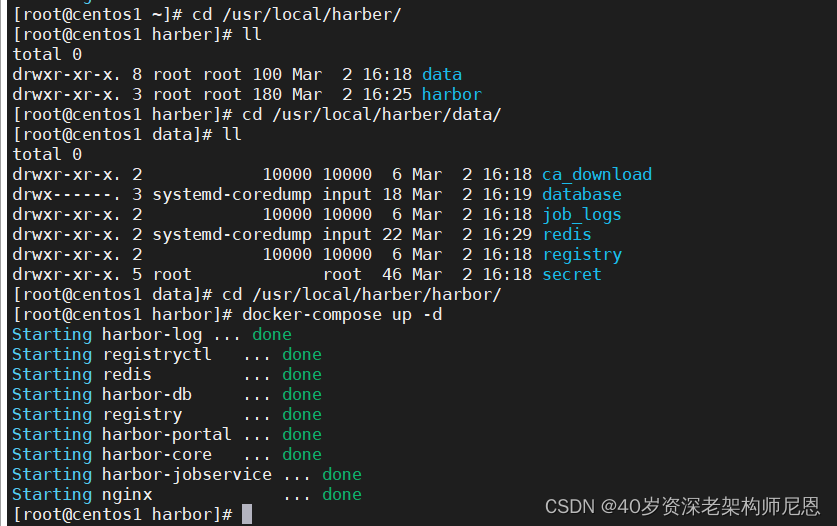Select the 'ca_download' directory entry
Image resolution: width=837 pixels, height=526 pixels.
[x=597, y=175]
